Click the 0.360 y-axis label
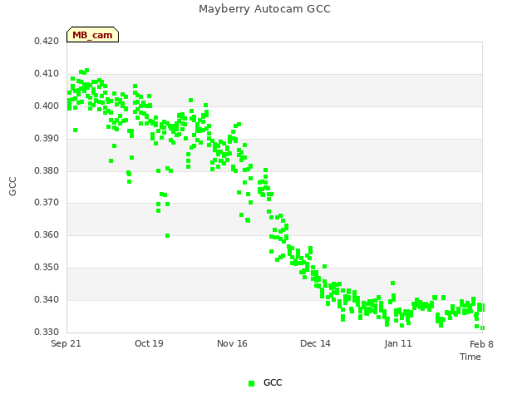This screenshot has width=532, height=399. [x=47, y=234]
